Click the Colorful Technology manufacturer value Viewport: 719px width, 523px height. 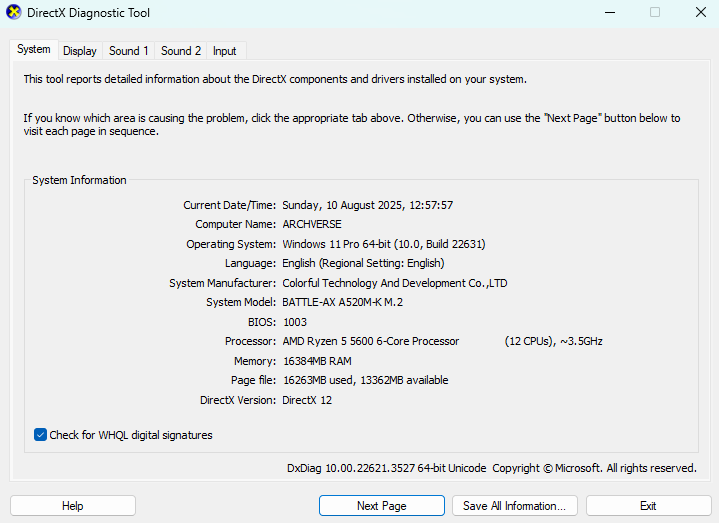(395, 283)
